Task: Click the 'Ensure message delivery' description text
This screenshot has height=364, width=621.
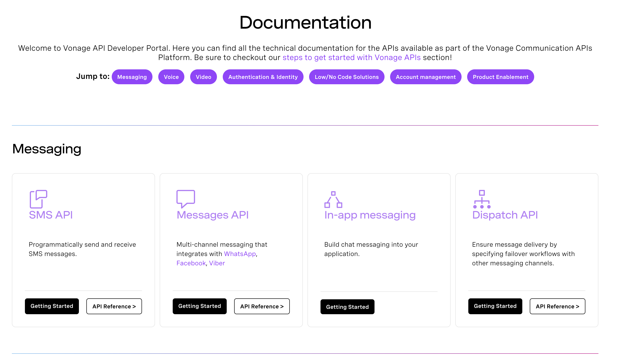Action: [x=523, y=254]
